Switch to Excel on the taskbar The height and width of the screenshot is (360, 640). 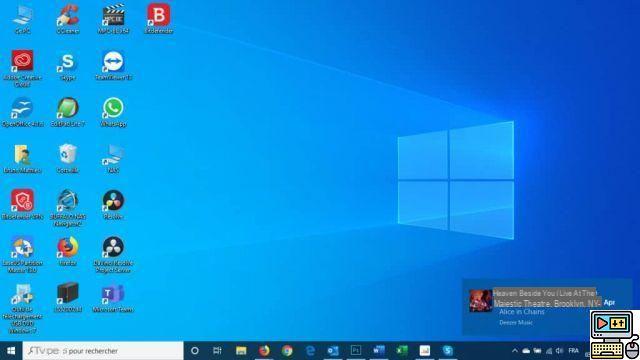[402, 351]
